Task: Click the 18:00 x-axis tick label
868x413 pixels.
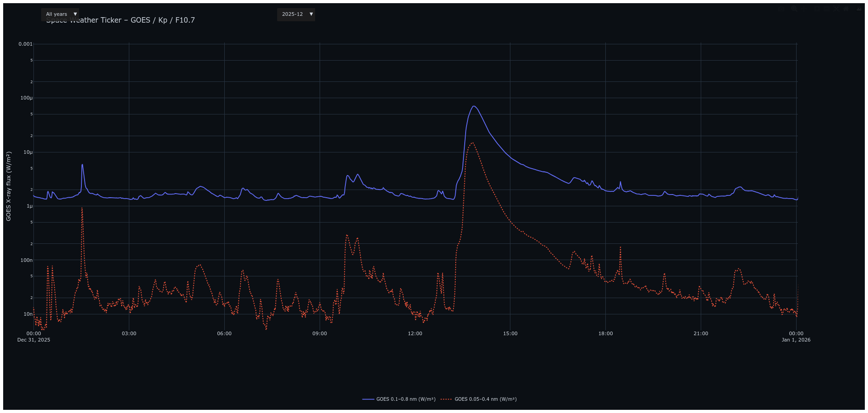Action: (x=606, y=334)
